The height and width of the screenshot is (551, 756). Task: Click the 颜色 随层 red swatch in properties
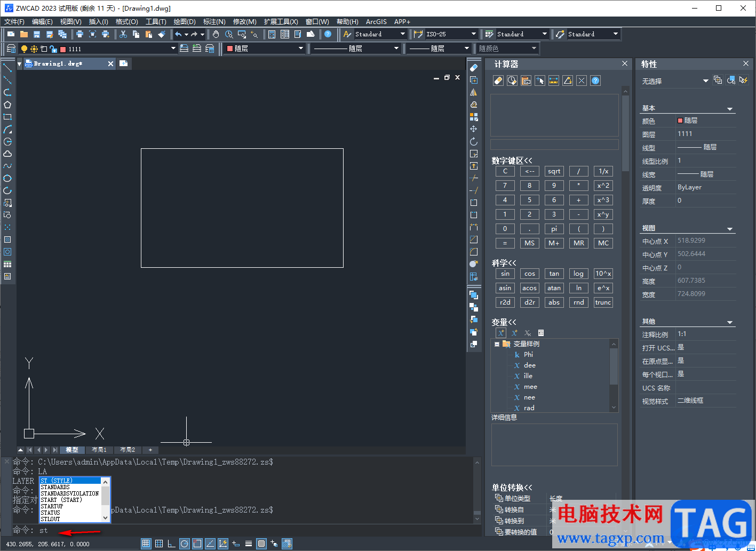(680, 121)
